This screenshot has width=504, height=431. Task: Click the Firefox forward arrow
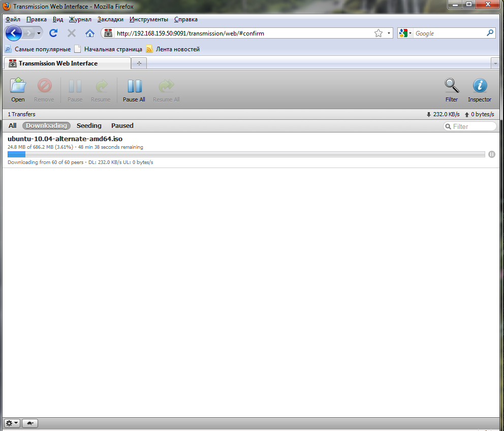29,33
